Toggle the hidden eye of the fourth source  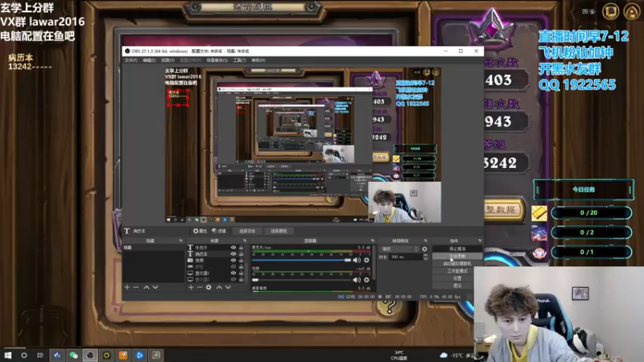pyautogui.click(x=233, y=267)
